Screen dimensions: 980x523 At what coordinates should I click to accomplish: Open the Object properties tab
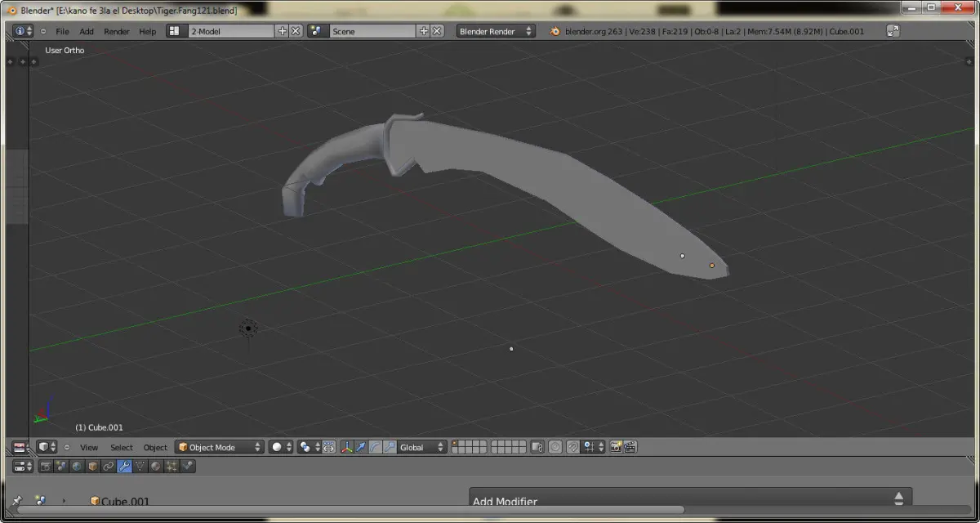pyautogui.click(x=92, y=466)
